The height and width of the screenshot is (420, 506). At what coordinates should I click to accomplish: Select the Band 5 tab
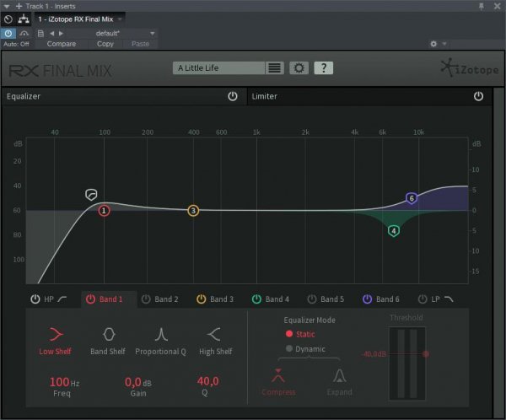(332, 299)
